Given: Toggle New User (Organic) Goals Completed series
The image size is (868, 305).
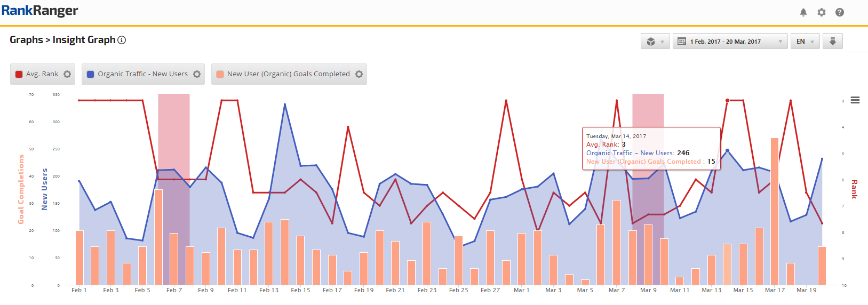Looking at the screenshot, I should tap(288, 74).
